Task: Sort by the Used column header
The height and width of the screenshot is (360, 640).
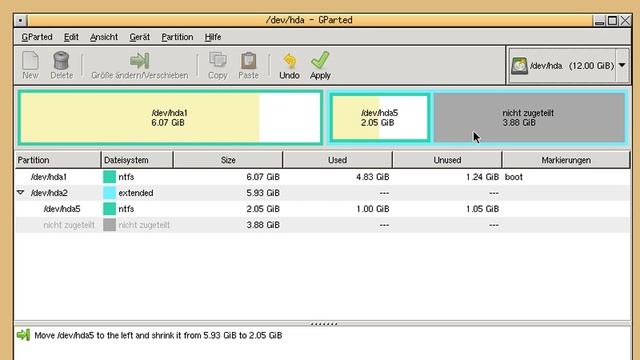Action: coord(338,160)
